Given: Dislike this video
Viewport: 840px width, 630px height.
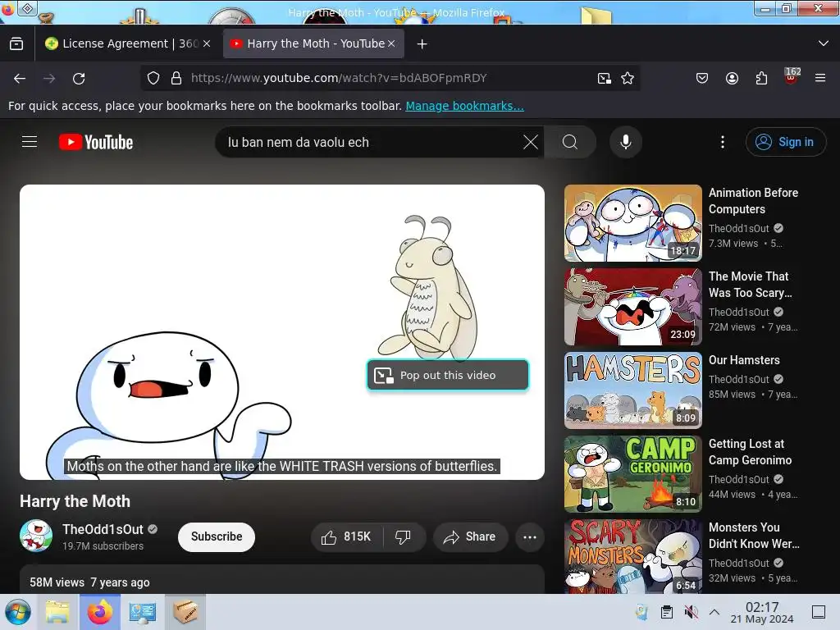Looking at the screenshot, I should pos(404,536).
